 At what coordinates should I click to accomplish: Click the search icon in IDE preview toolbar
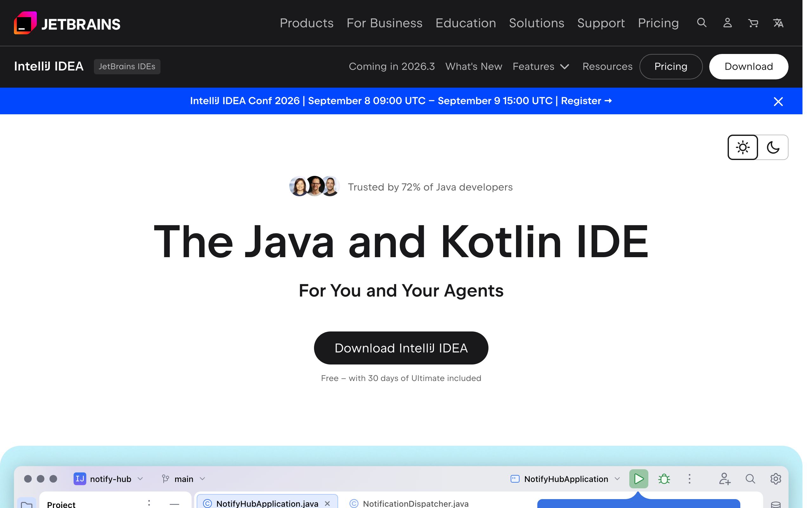point(750,478)
